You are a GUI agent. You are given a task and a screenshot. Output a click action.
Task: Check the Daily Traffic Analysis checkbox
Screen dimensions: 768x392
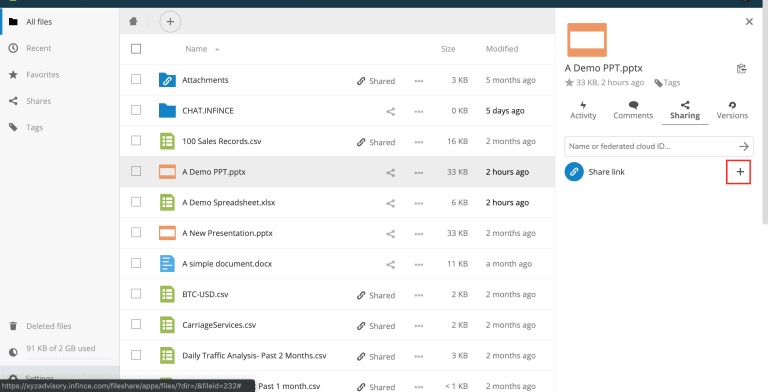[x=136, y=355]
